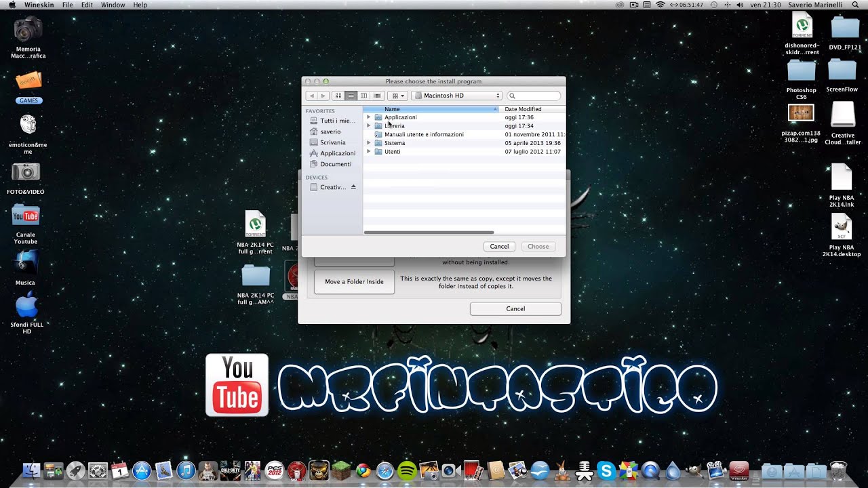Viewport: 868px width, 488px height.
Task: Click the Wi-Fi status icon
Action: (x=660, y=5)
